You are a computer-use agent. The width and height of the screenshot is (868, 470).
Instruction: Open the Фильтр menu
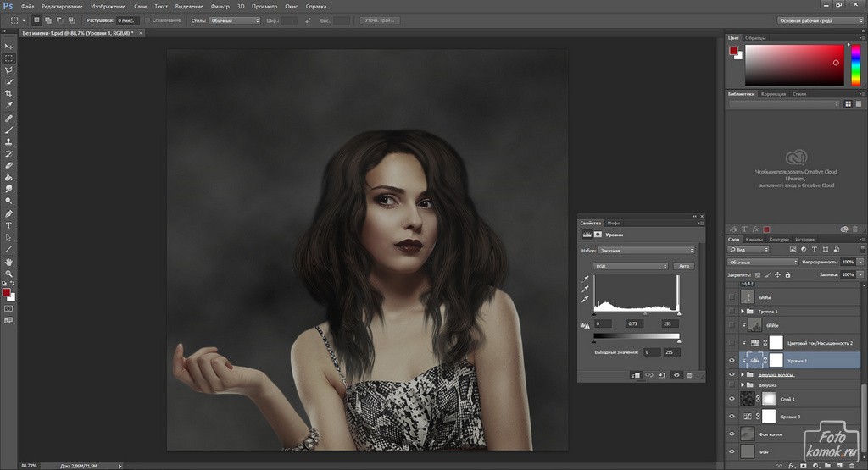click(220, 7)
